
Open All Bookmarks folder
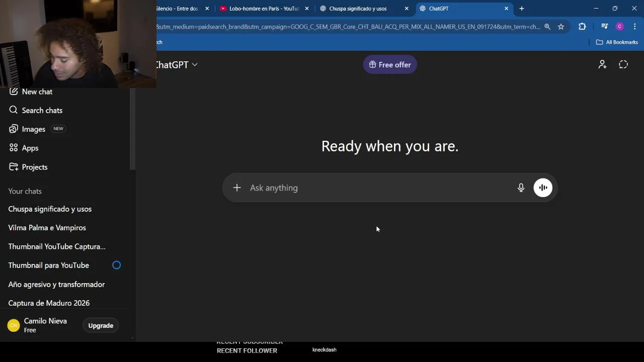coord(617,42)
